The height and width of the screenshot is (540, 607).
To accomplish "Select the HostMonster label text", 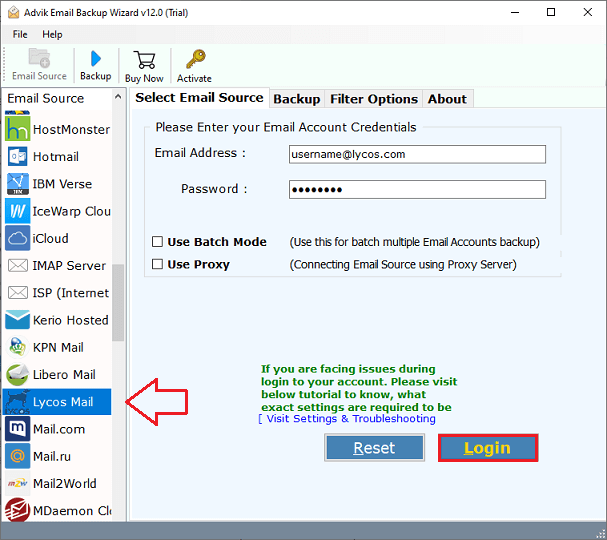I will coord(72,129).
